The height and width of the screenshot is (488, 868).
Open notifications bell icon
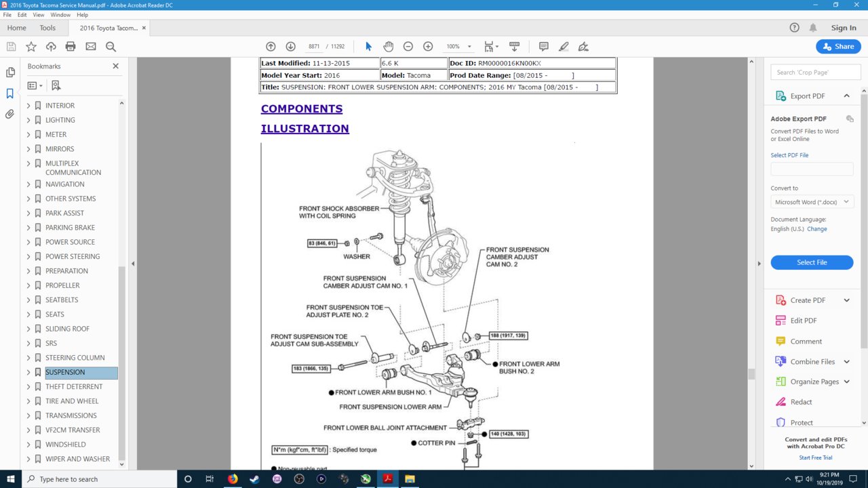click(813, 28)
